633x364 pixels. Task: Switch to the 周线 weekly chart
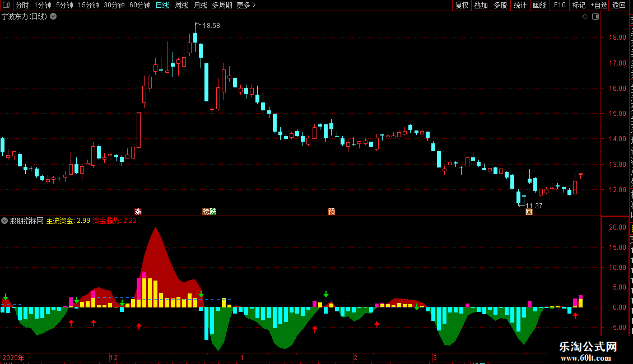tap(181, 5)
